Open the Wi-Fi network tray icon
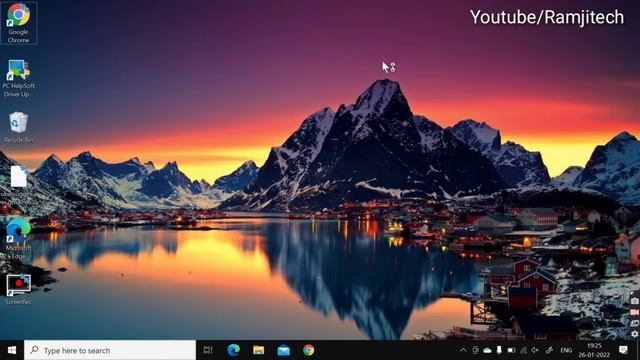Image resolution: width=640 pixels, height=360 pixels. click(523, 350)
